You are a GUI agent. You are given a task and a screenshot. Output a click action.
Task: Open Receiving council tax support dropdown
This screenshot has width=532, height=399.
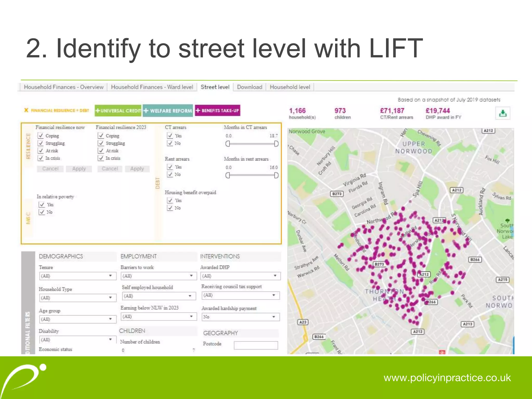pyautogui.click(x=241, y=295)
